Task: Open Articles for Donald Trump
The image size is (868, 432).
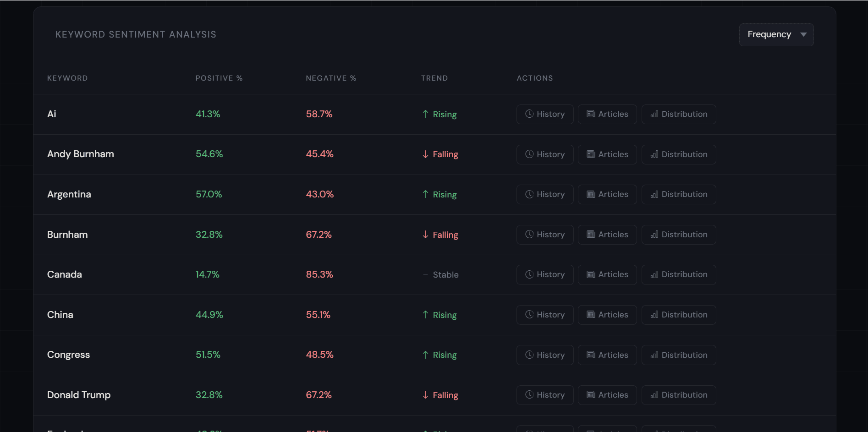Action: 607,395
